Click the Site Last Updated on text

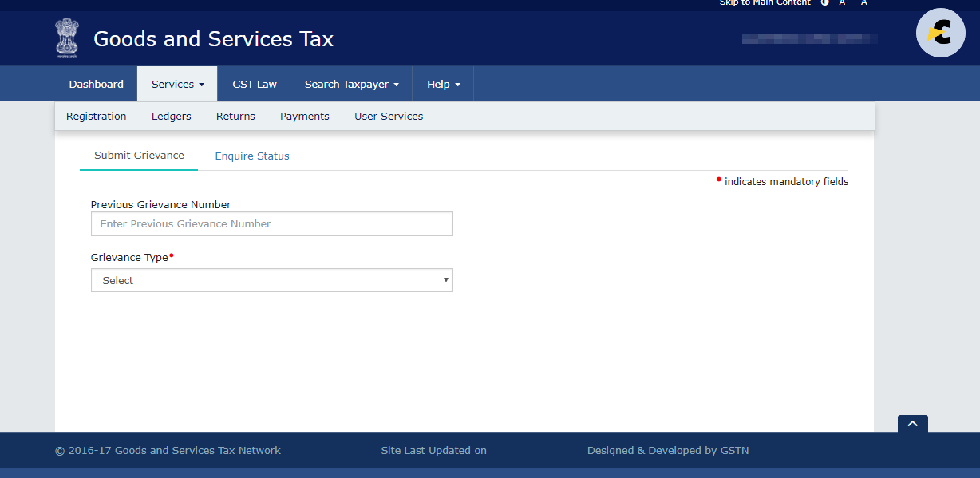click(x=434, y=451)
